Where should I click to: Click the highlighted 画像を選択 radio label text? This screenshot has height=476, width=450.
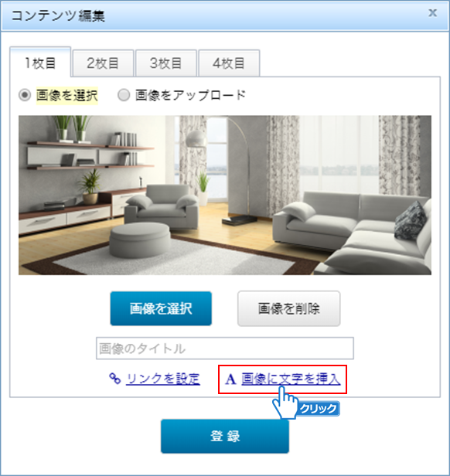66,95
